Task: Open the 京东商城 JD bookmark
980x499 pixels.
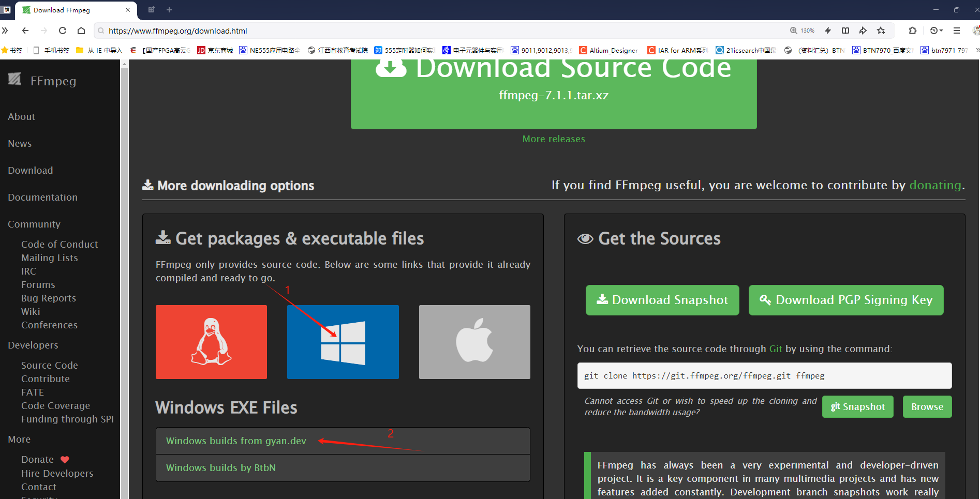Action: [215, 50]
